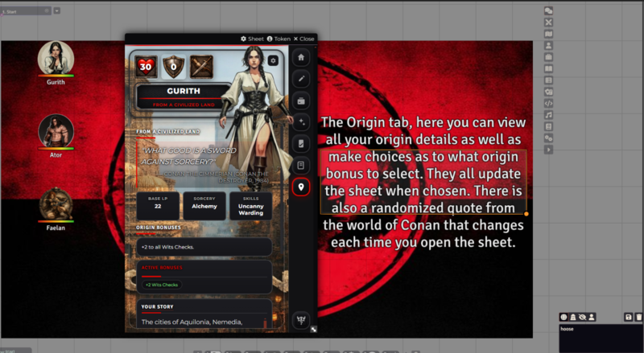Select the Ator token portrait
The width and height of the screenshot is (644, 353).
[56, 129]
